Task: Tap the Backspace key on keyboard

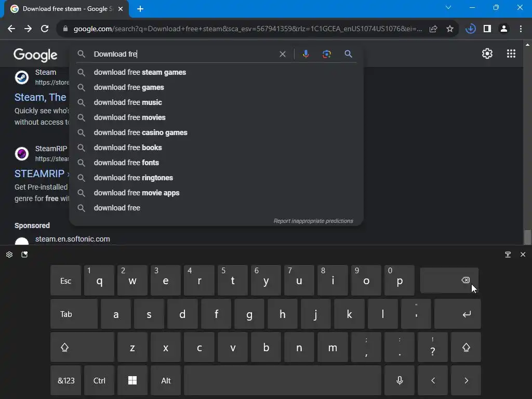Action: 449,280
